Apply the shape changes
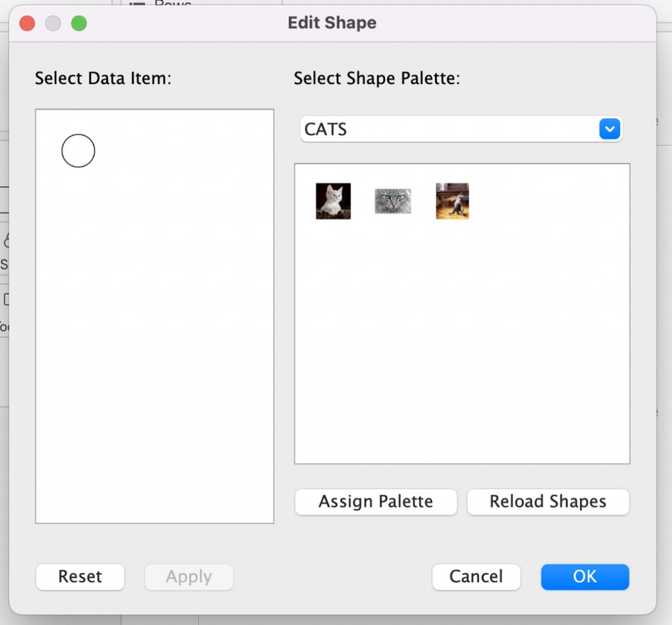The height and width of the screenshot is (625, 672). (x=188, y=576)
